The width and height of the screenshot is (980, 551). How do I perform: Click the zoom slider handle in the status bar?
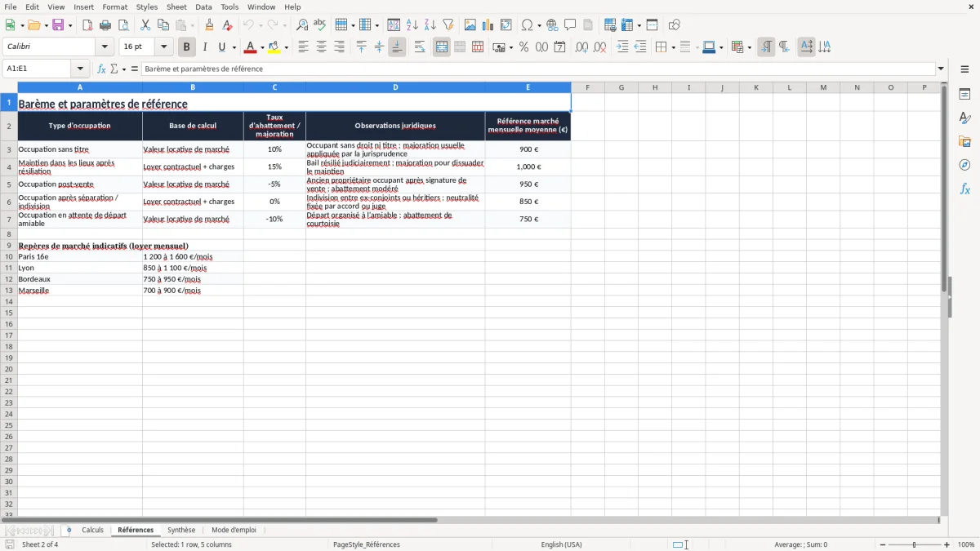coord(914,544)
